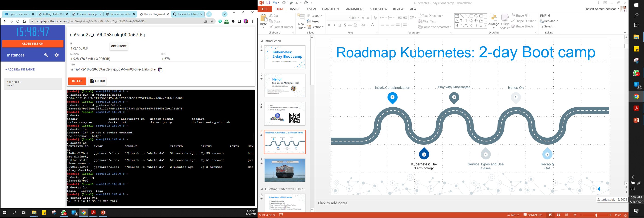Apply numbered list formatting
This screenshot has height=218, width=644.
(x=390, y=18)
